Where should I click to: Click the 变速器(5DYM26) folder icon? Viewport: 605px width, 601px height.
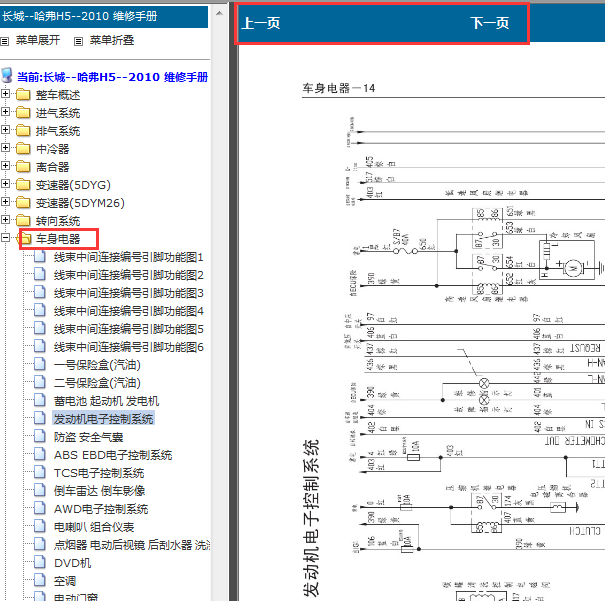tap(23, 202)
